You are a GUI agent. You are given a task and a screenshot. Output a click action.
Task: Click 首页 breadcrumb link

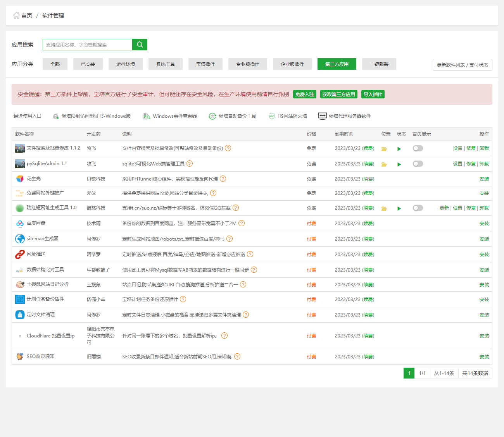coord(27,15)
